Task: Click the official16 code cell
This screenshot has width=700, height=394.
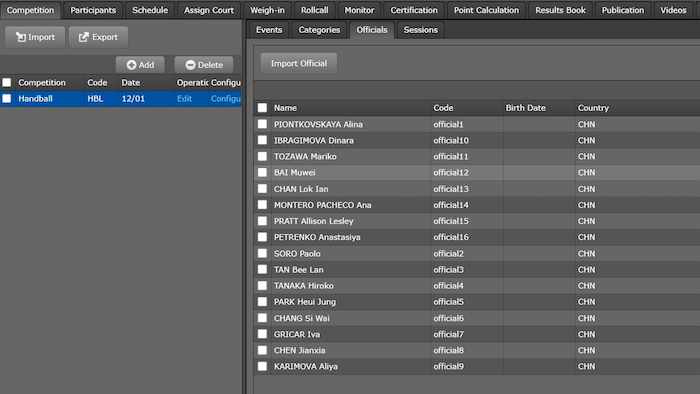Action: pos(451,237)
